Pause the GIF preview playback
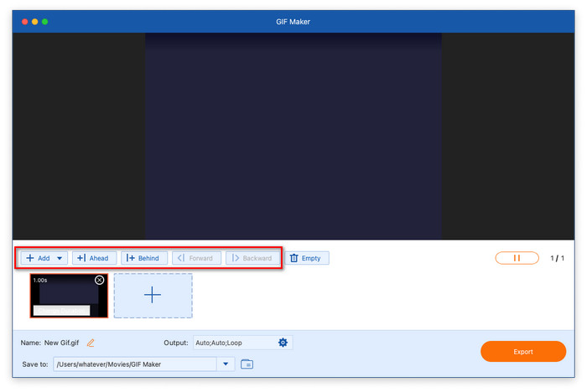Image resolution: width=587 pixels, height=392 pixels. 517,258
